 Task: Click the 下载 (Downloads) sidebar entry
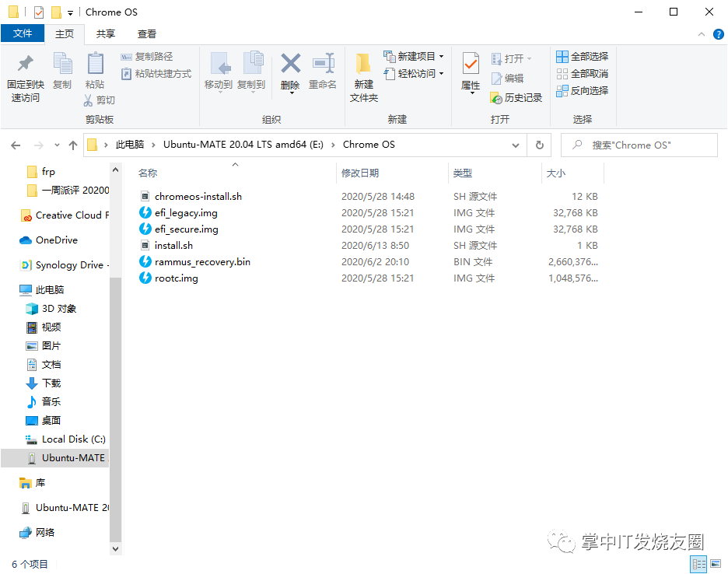[51, 383]
